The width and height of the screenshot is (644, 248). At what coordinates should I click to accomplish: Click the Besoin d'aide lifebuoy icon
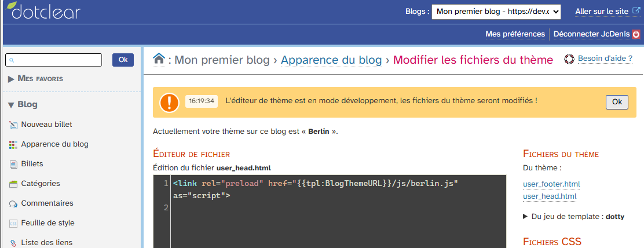(x=569, y=59)
